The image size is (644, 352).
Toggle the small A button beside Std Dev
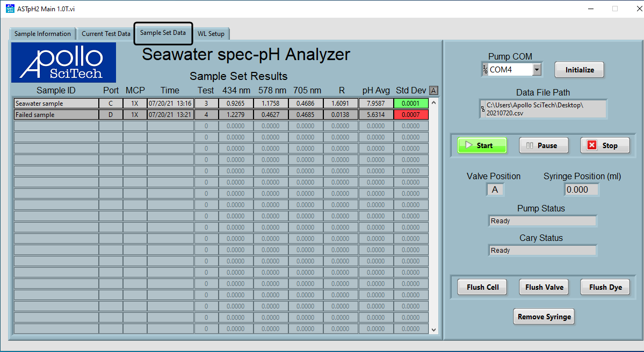point(434,91)
